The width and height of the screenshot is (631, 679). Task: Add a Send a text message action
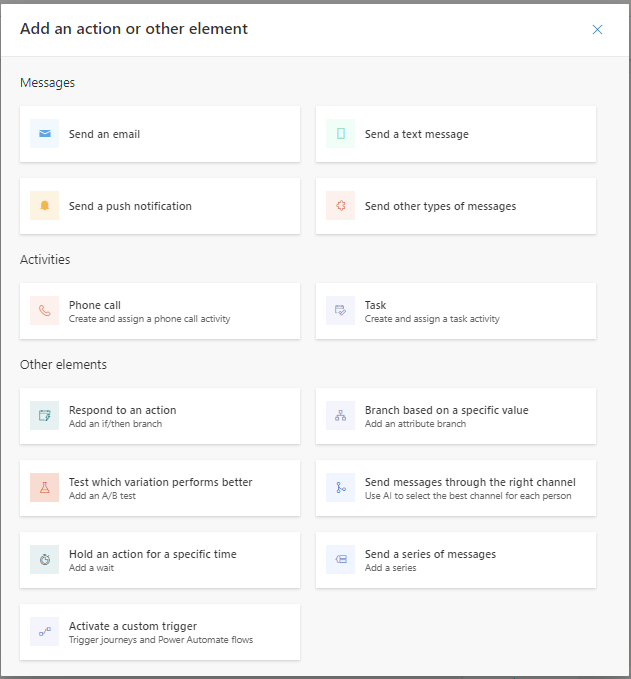click(x=416, y=134)
